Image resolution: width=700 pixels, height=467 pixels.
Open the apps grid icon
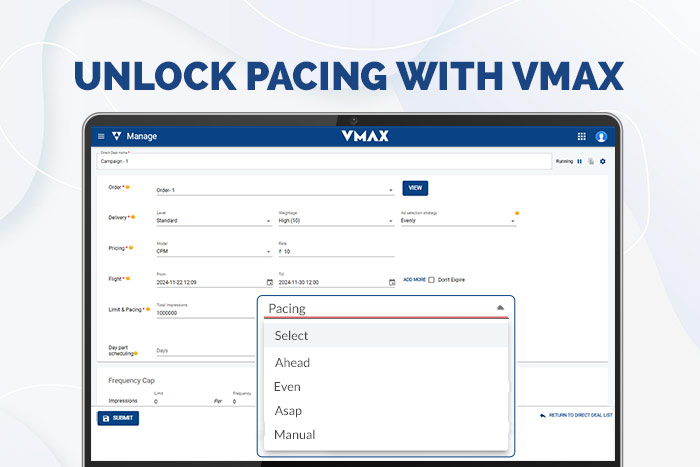[x=581, y=136]
